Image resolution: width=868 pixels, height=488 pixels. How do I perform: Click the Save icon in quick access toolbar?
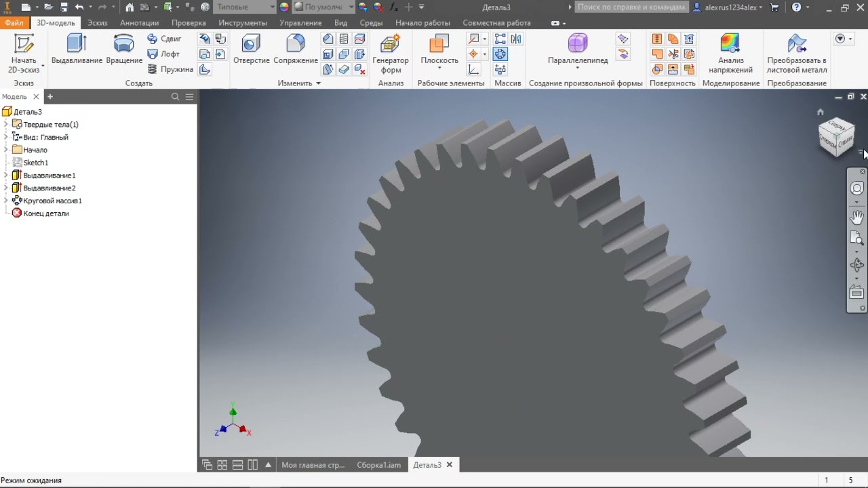click(x=64, y=7)
